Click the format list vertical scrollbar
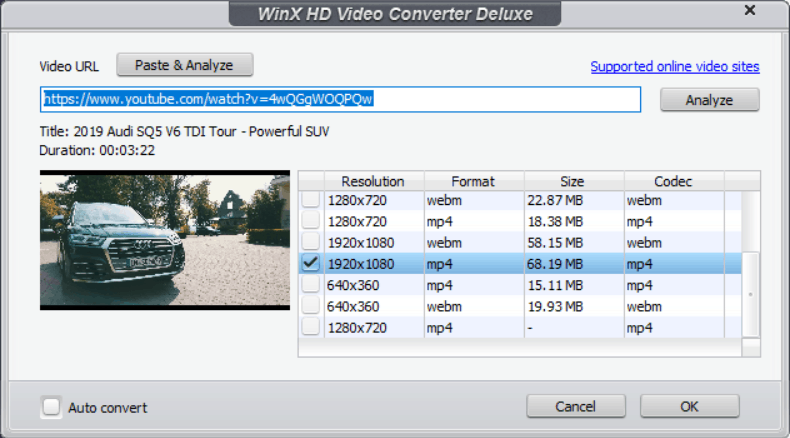 click(x=750, y=295)
